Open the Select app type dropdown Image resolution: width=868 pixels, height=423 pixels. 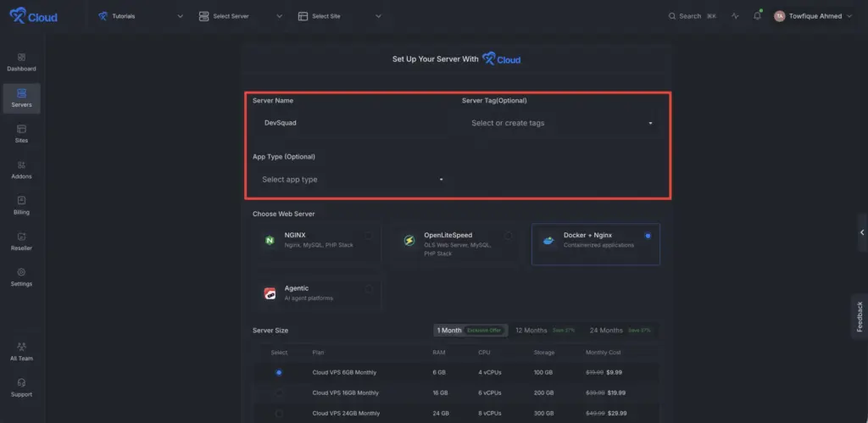[x=352, y=180]
